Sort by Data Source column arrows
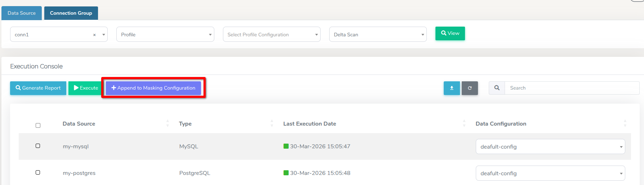Screen dimensions: 644x185 pos(167,123)
